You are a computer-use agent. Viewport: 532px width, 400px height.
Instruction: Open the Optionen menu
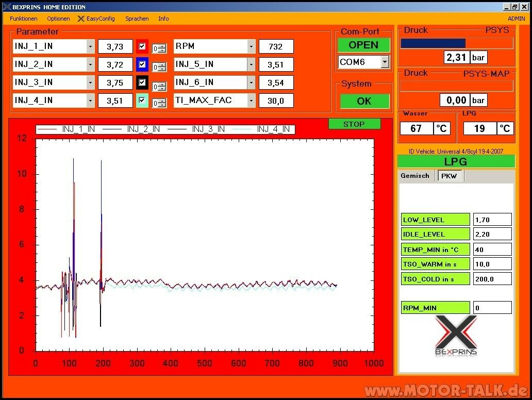coord(58,19)
